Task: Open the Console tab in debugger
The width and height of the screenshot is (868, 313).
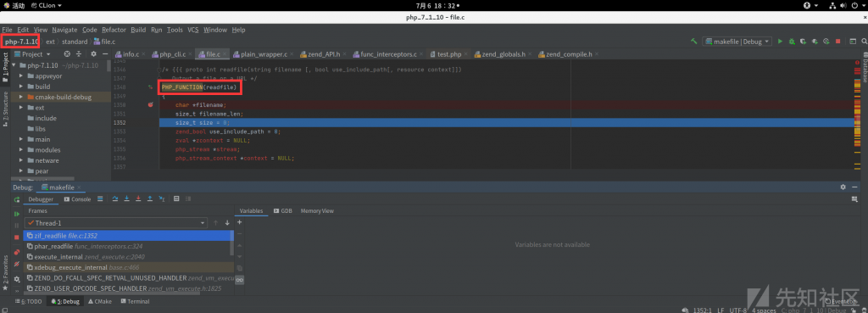Action: tap(77, 198)
